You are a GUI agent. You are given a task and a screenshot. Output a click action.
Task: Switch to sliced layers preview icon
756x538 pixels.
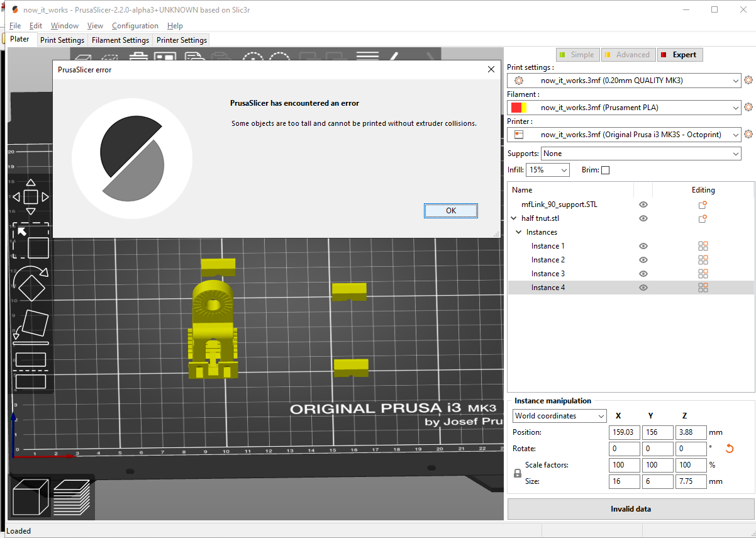tap(72, 498)
